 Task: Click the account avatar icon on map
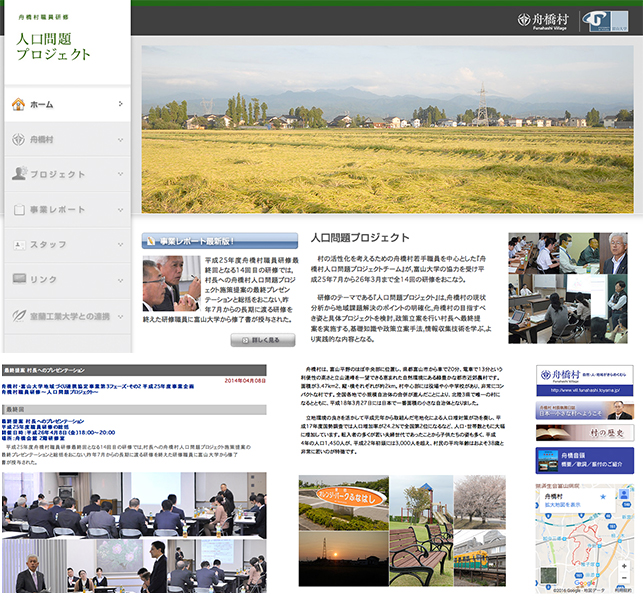click(624, 494)
